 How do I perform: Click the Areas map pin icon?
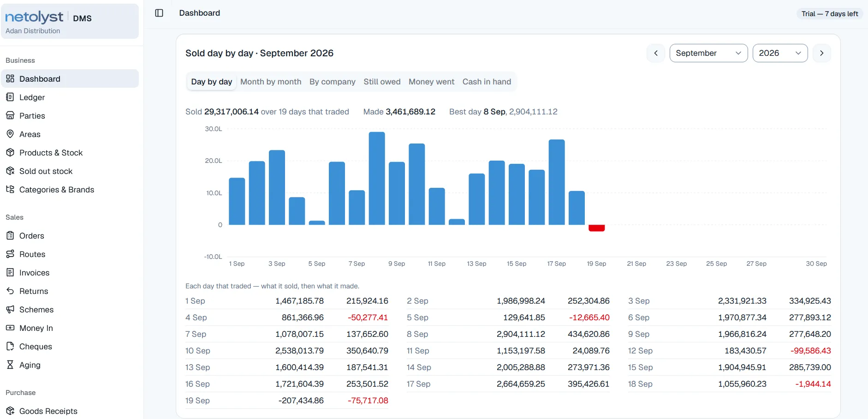10,134
